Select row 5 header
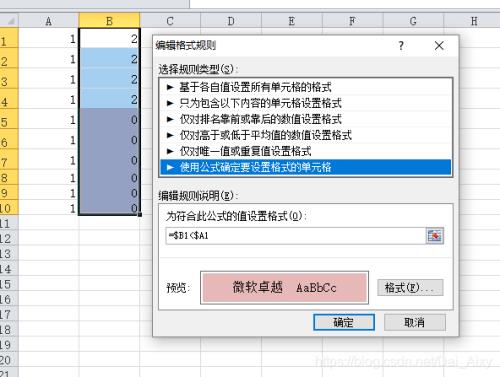500x377 pixels. (x=9, y=120)
